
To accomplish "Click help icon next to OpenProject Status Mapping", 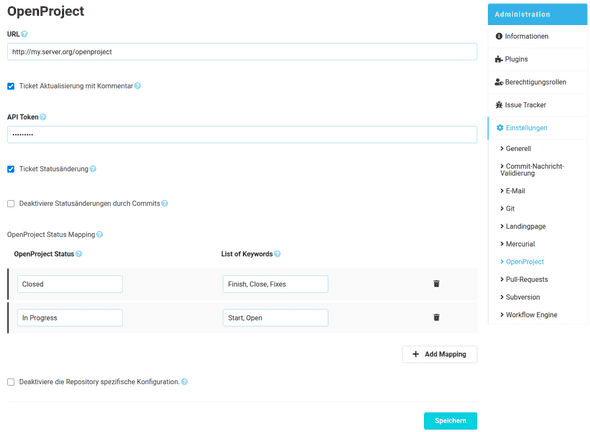I will coord(99,234).
